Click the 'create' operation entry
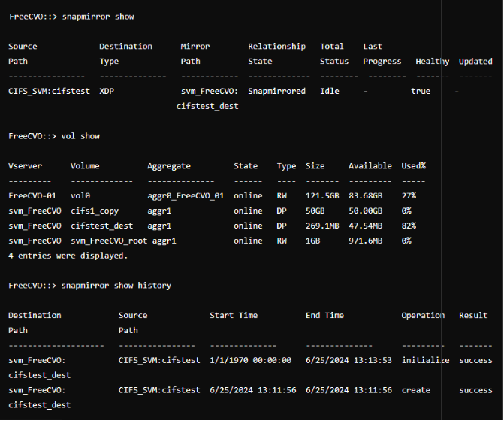Viewport: 504px width, 421px height. pos(416,390)
